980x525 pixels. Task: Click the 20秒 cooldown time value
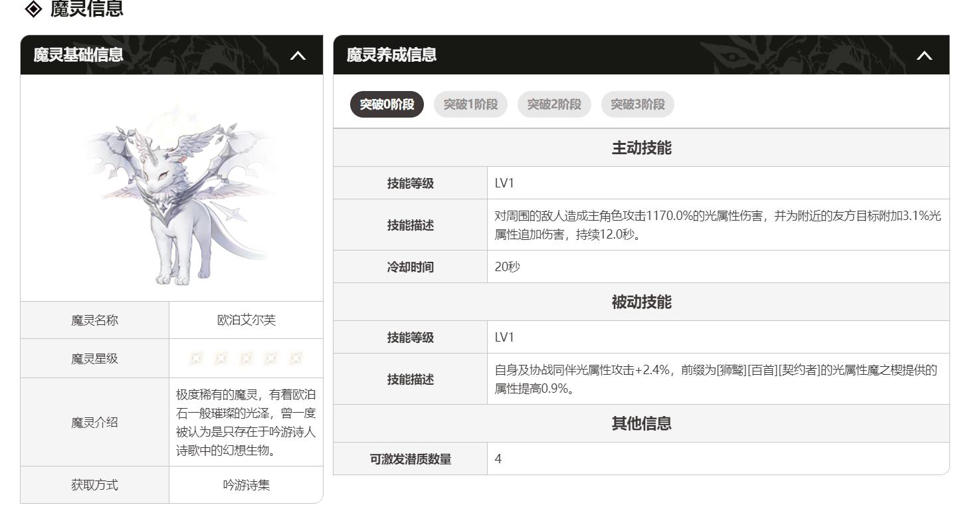click(x=508, y=266)
